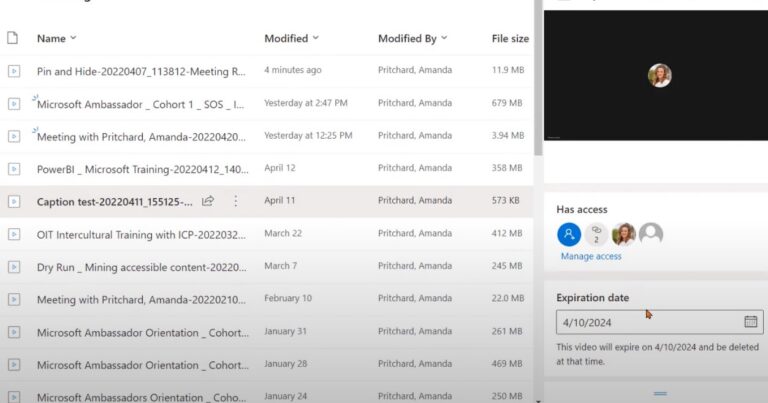This screenshot has width=768, height=403.
Task: Open the Modified column dropdown
Action: pos(316,39)
